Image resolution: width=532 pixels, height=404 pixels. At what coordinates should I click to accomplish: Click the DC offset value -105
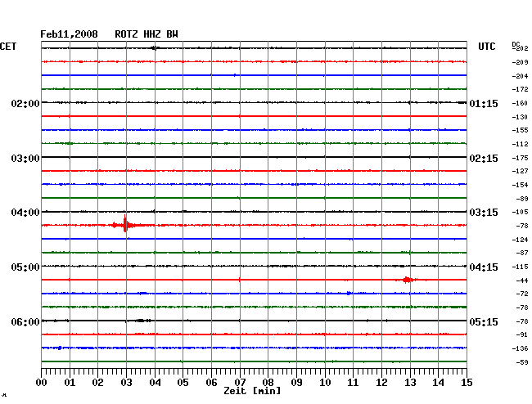pyautogui.click(x=520, y=212)
